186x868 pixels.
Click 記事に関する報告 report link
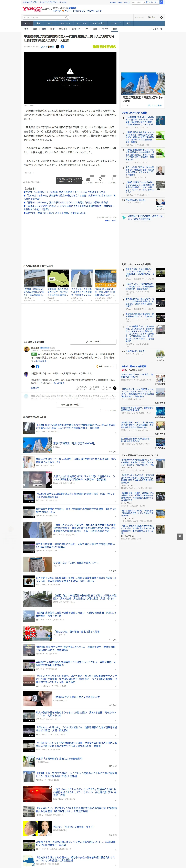32,182
